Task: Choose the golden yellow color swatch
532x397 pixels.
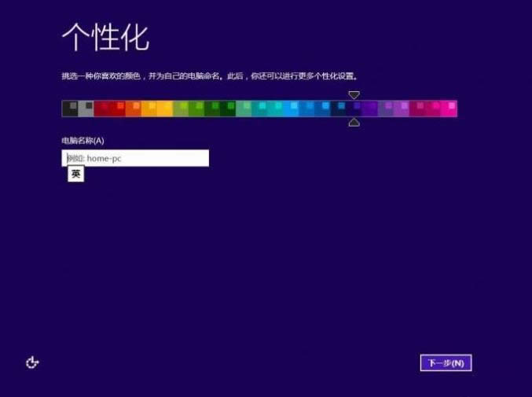Action: click(164, 108)
